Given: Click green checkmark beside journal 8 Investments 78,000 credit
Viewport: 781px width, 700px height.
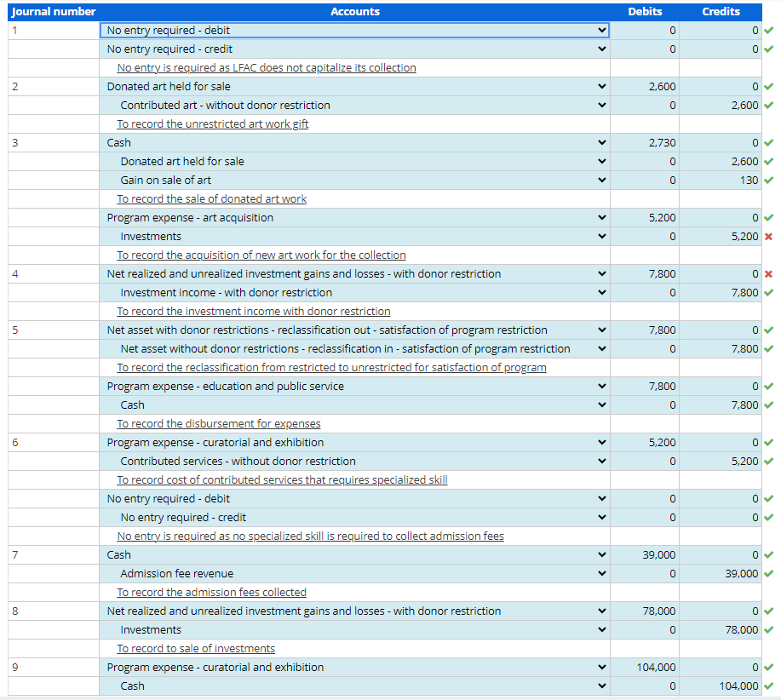Looking at the screenshot, I should point(768,630).
